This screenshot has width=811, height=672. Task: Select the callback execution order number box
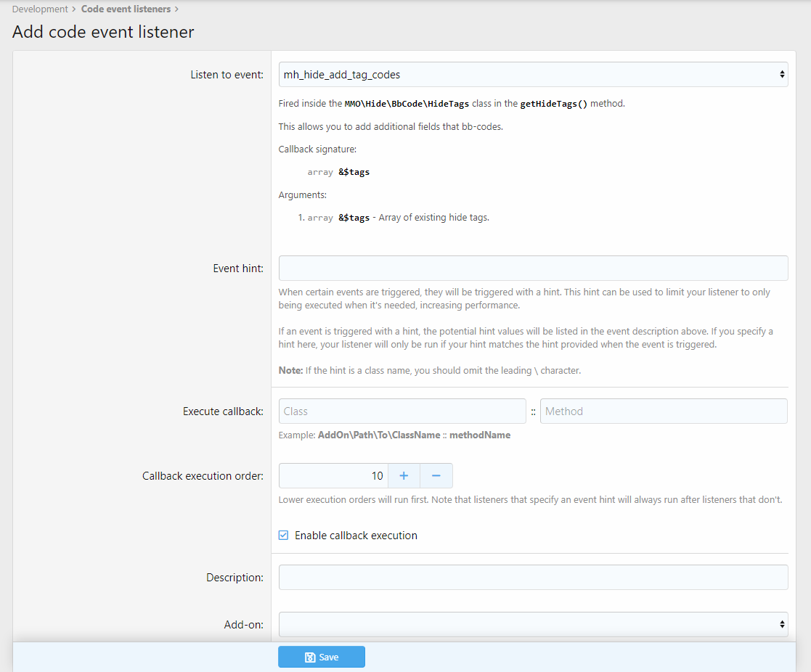[334, 476]
